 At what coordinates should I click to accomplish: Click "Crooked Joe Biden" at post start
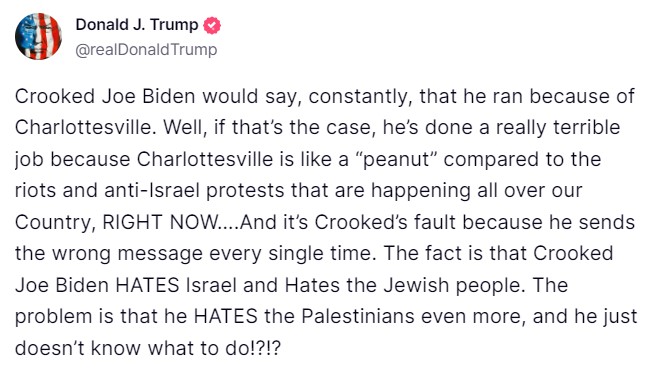105,96
